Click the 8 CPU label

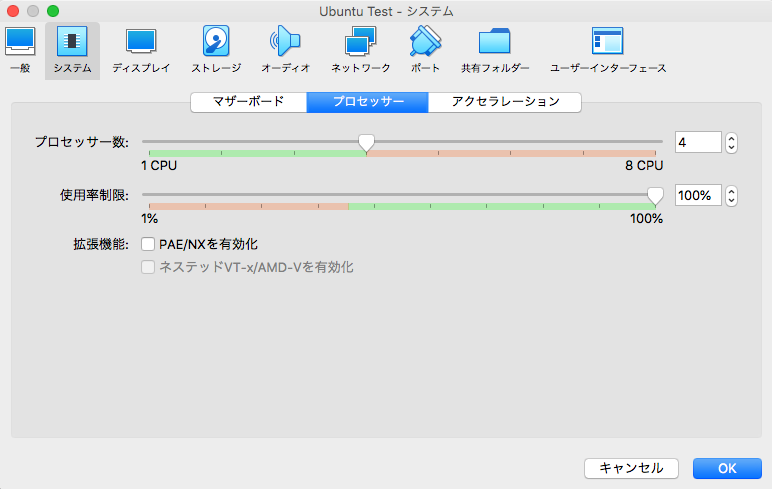click(644, 166)
